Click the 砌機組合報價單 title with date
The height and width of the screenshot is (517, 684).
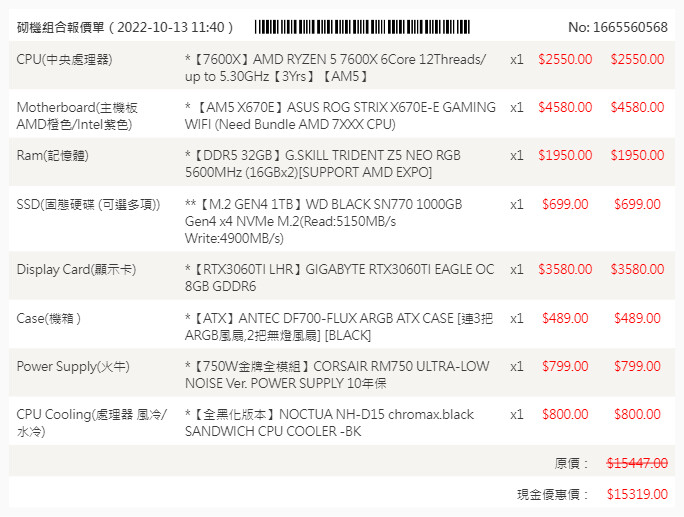(125, 27)
